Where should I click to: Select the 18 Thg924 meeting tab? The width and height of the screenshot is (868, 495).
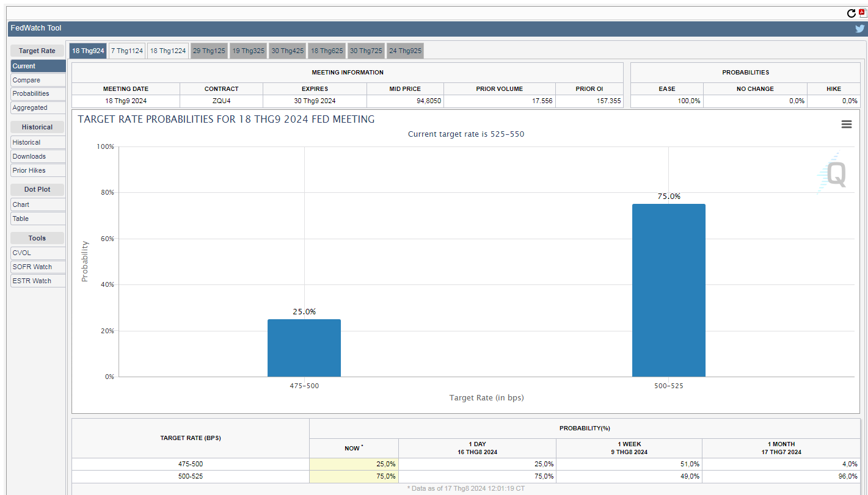click(87, 51)
